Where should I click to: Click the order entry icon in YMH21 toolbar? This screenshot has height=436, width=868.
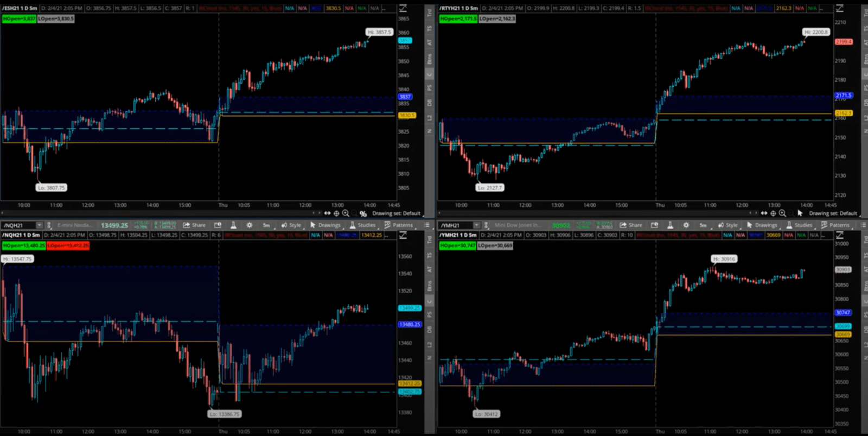pyautogui.click(x=655, y=225)
